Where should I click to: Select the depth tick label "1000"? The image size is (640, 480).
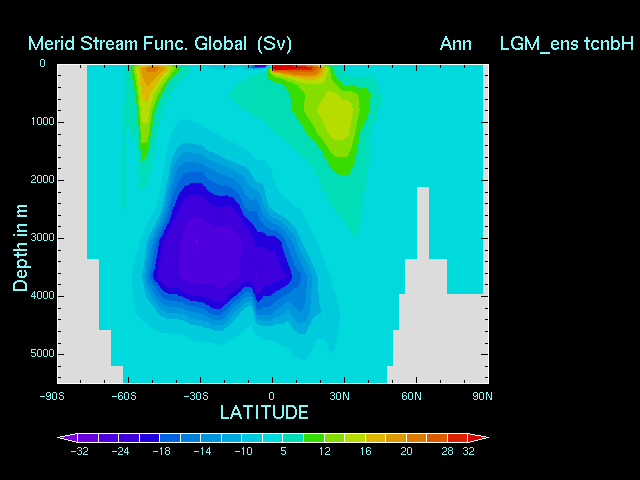(x=42, y=122)
